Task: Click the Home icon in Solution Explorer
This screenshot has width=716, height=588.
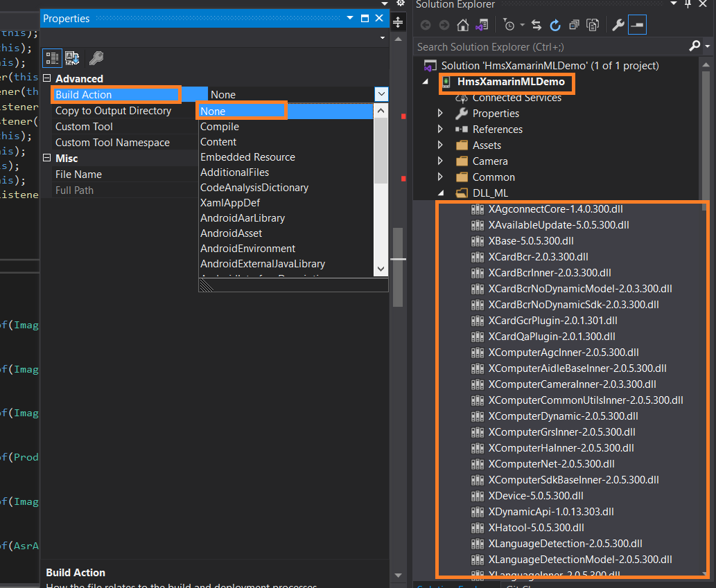Action: point(462,25)
